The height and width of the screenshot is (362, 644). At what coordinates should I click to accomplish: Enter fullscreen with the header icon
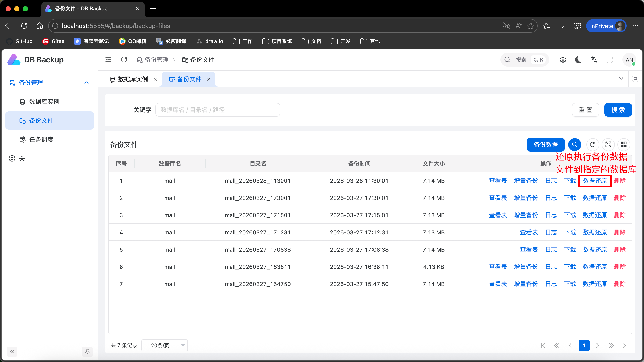pos(610,60)
